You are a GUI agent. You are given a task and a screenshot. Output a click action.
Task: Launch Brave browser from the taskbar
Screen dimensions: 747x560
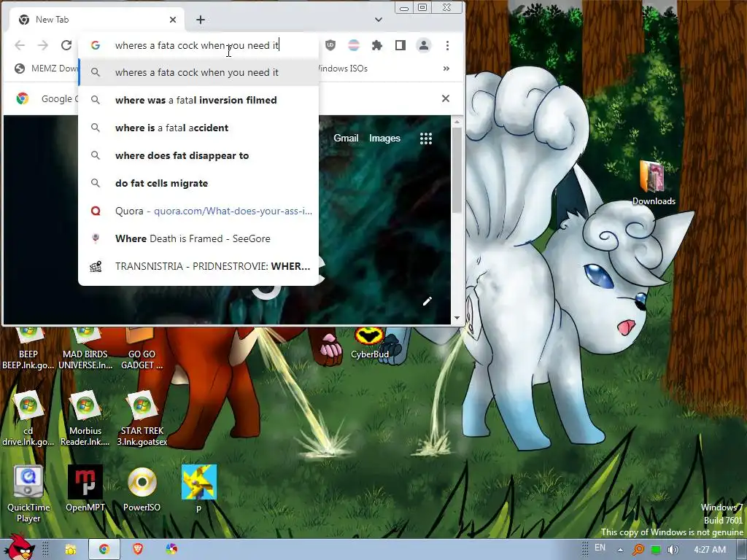(x=138, y=550)
